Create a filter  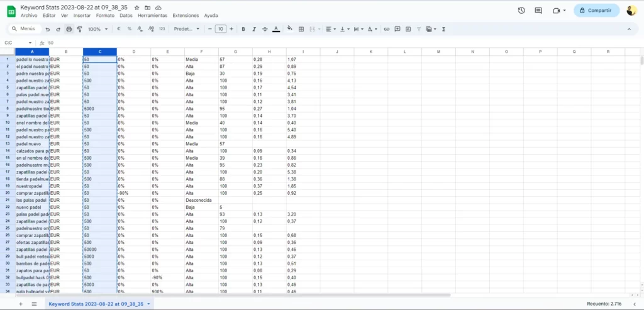[419, 29]
